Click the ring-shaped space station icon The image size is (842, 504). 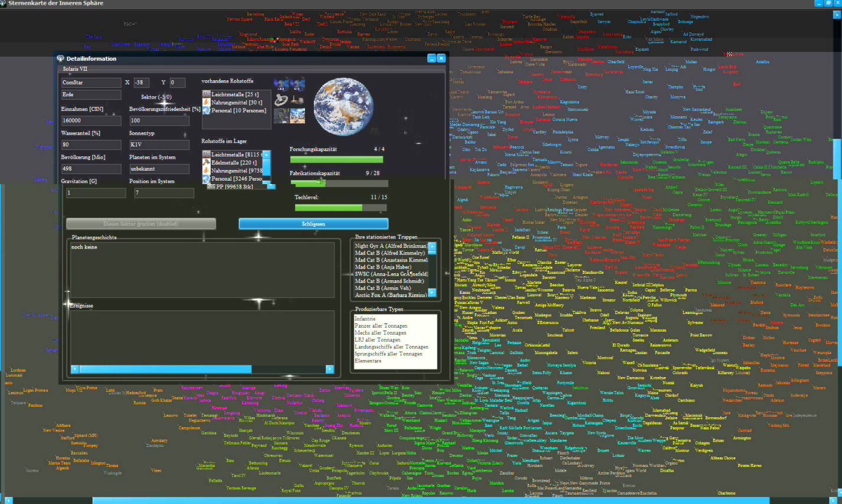[x=281, y=99]
